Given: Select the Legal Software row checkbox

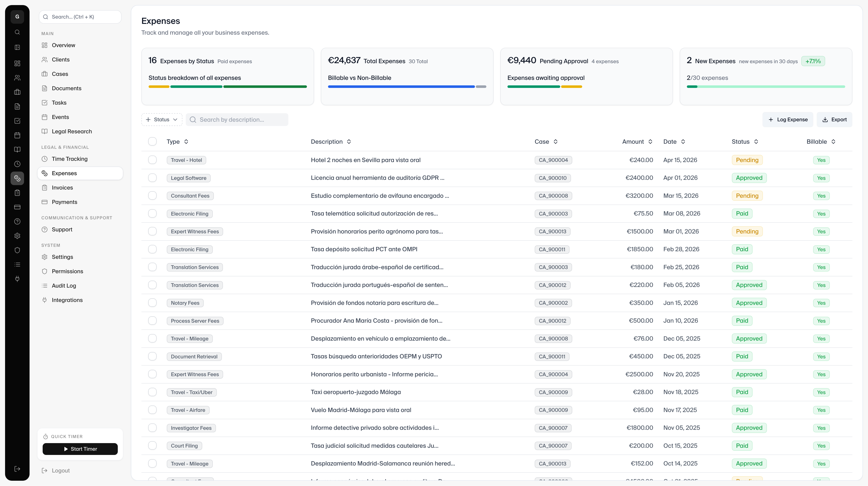Looking at the screenshot, I should (x=152, y=178).
